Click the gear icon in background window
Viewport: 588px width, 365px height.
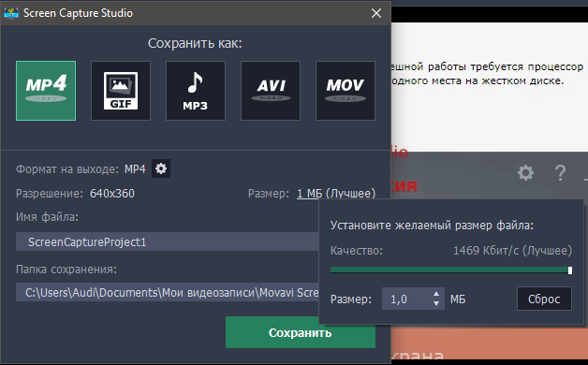click(525, 173)
